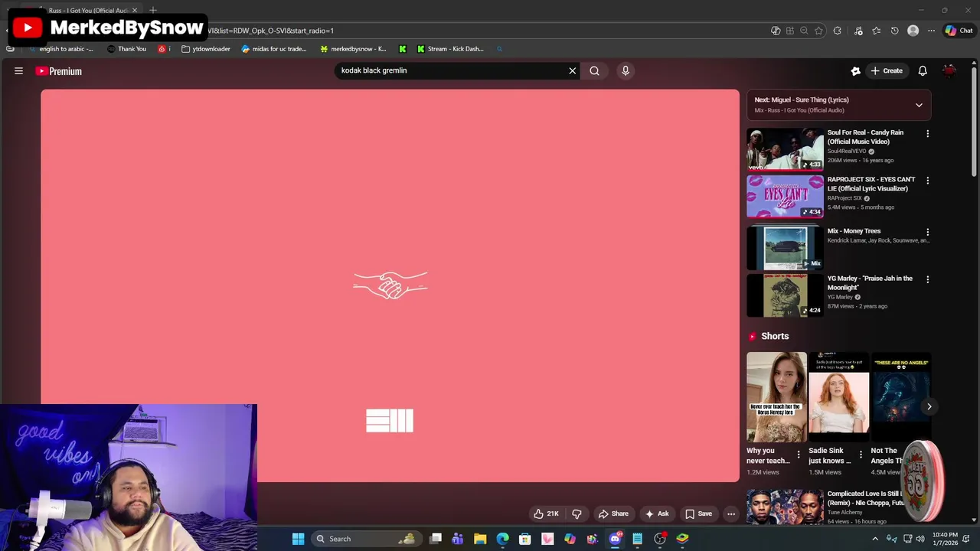The image size is (980, 551).
Task: Open Edge browsing history icon
Action: tap(894, 31)
